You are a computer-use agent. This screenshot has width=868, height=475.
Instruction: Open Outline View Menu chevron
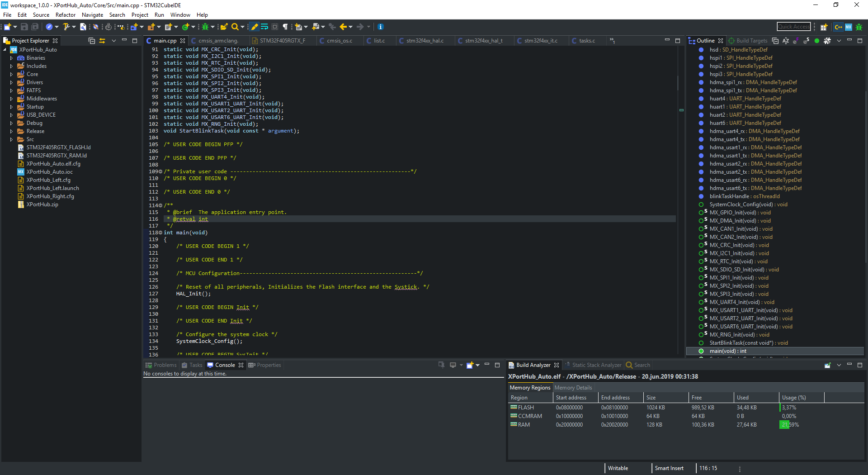[x=839, y=41]
